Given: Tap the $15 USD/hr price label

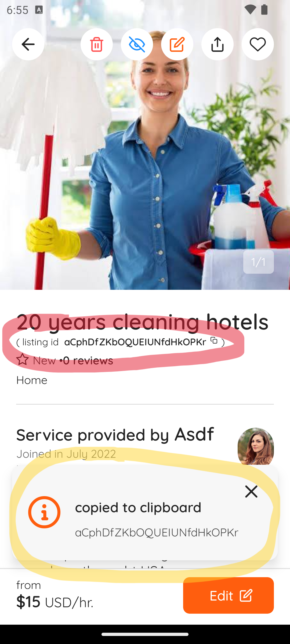Looking at the screenshot, I should click(55, 602).
